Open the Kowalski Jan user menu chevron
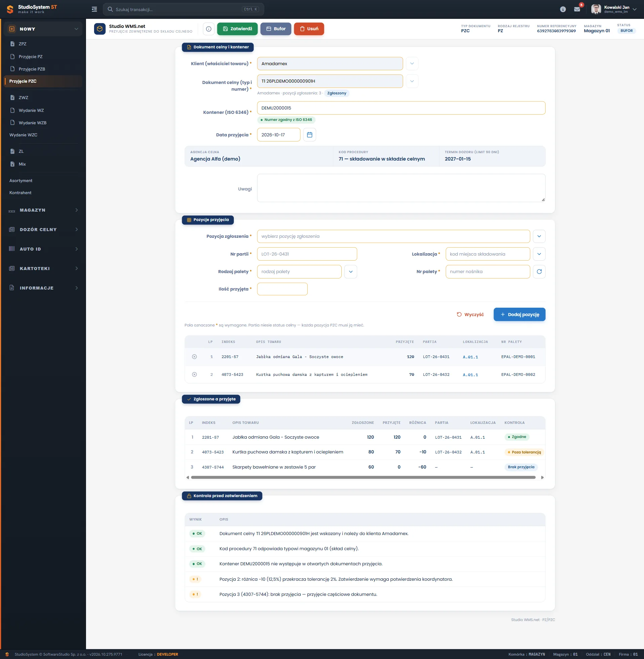The height and width of the screenshot is (659, 644). 635,9
